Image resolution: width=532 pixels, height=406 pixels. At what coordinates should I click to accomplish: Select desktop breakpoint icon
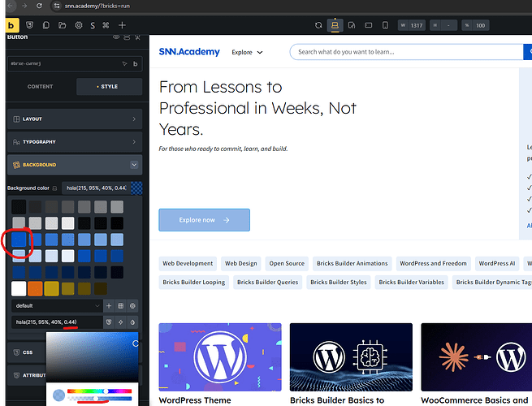point(334,26)
